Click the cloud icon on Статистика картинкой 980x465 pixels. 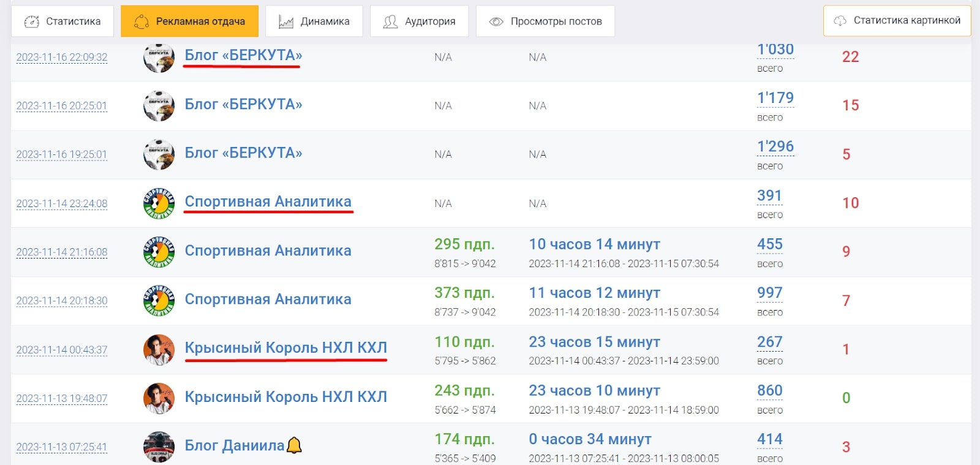coord(840,21)
